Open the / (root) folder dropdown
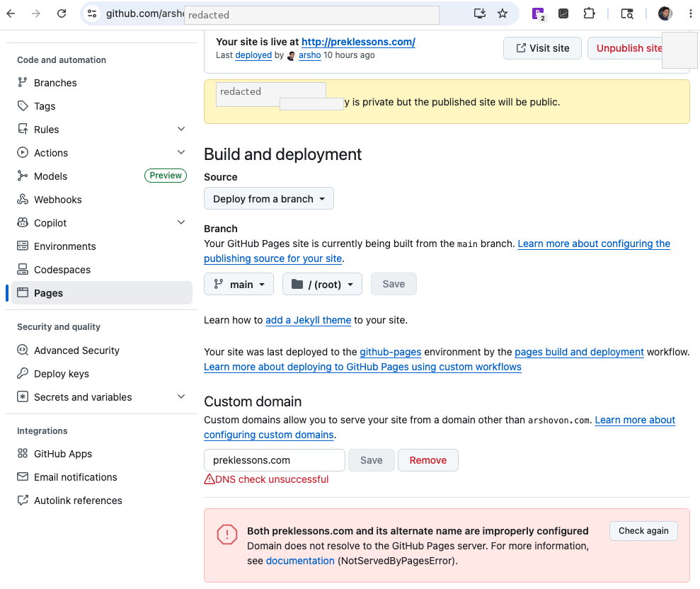This screenshot has height=589, width=700. click(x=322, y=284)
